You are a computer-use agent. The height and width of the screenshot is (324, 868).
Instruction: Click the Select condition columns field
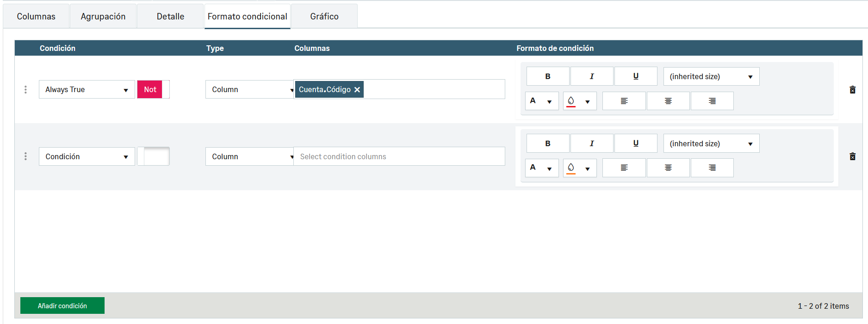coord(399,156)
